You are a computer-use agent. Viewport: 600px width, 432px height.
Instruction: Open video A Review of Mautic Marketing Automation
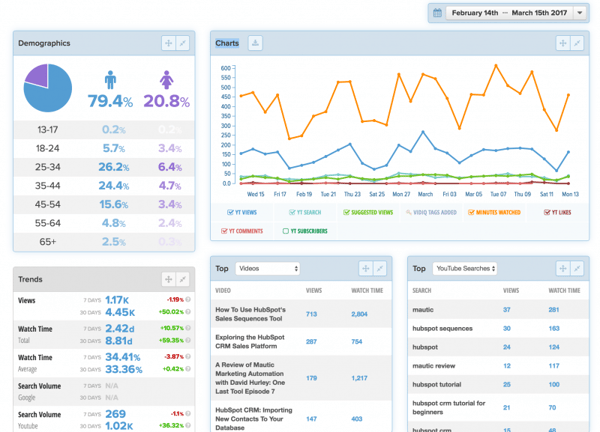click(x=250, y=378)
